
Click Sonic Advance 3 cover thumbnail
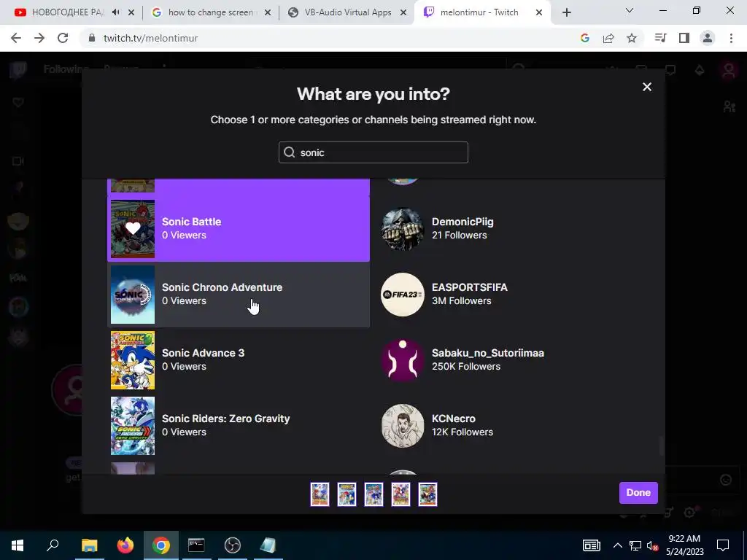tap(133, 360)
